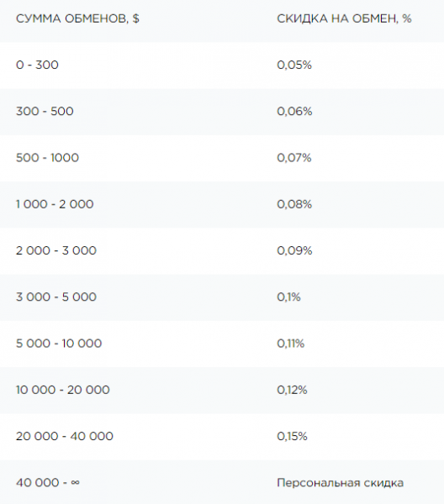Image resolution: width=444 pixels, height=504 pixels.
Task: Select the 10 000 - 20 000 range
Action: (63, 390)
